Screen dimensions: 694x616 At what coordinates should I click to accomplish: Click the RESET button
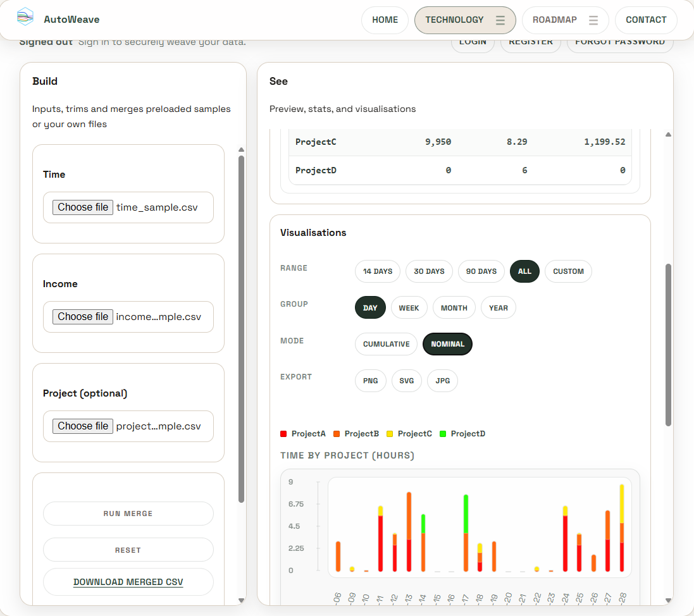coord(128,549)
